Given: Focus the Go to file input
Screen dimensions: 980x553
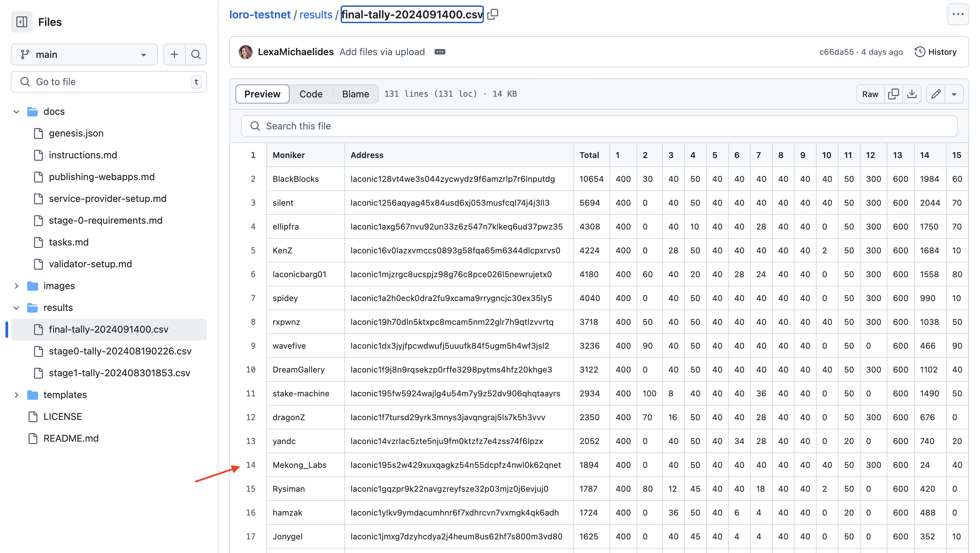Looking at the screenshot, I should (x=109, y=82).
